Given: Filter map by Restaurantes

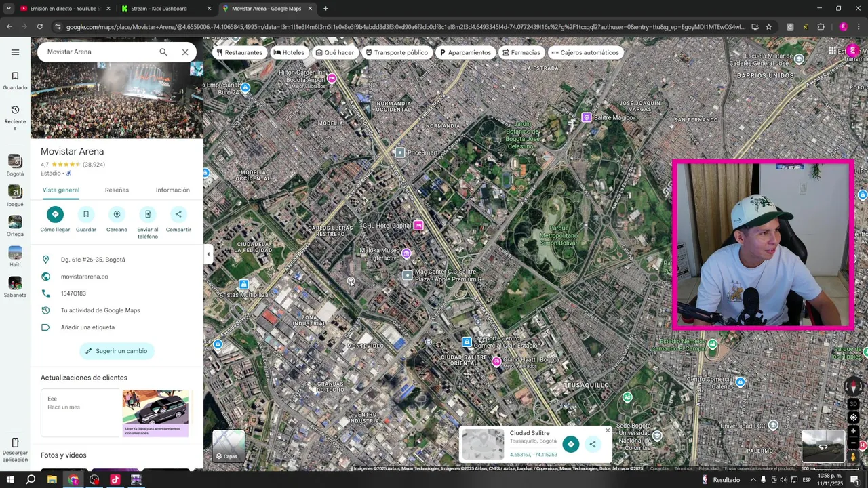Looking at the screenshot, I should [x=239, y=52].
